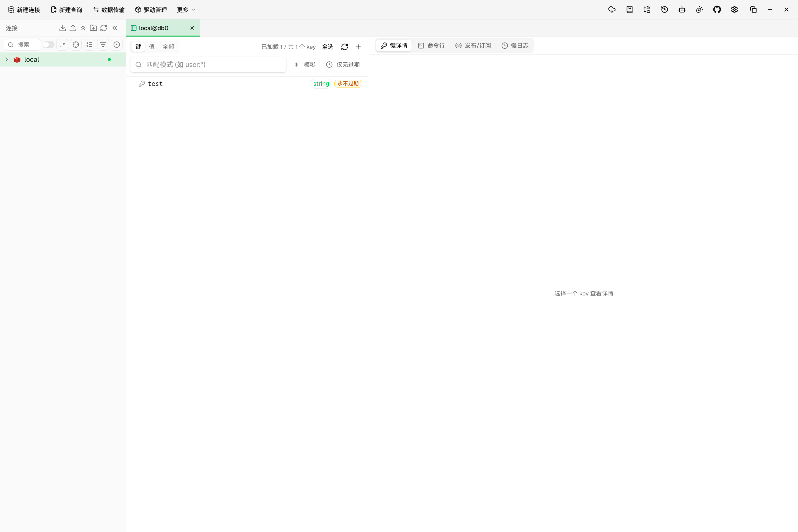This screenshot has width=798, height=532.
Task: Click the red Redis icon of local
Action: tap(17, 60)
